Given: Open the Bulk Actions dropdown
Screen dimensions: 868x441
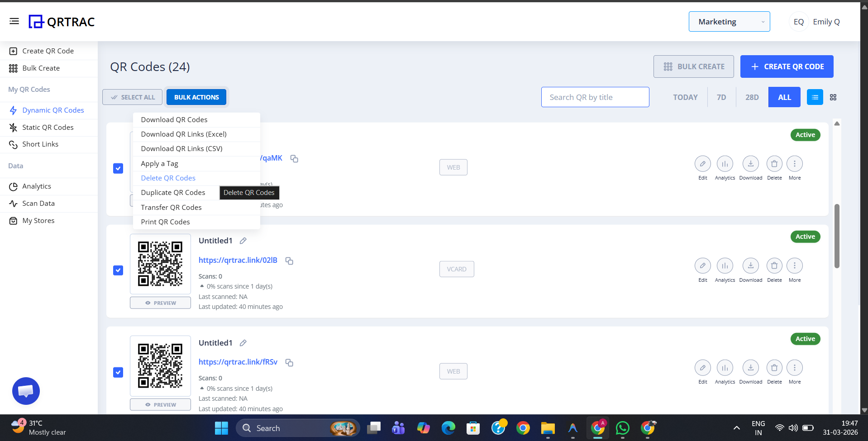Looking at the screenshot, I should 196,97.
